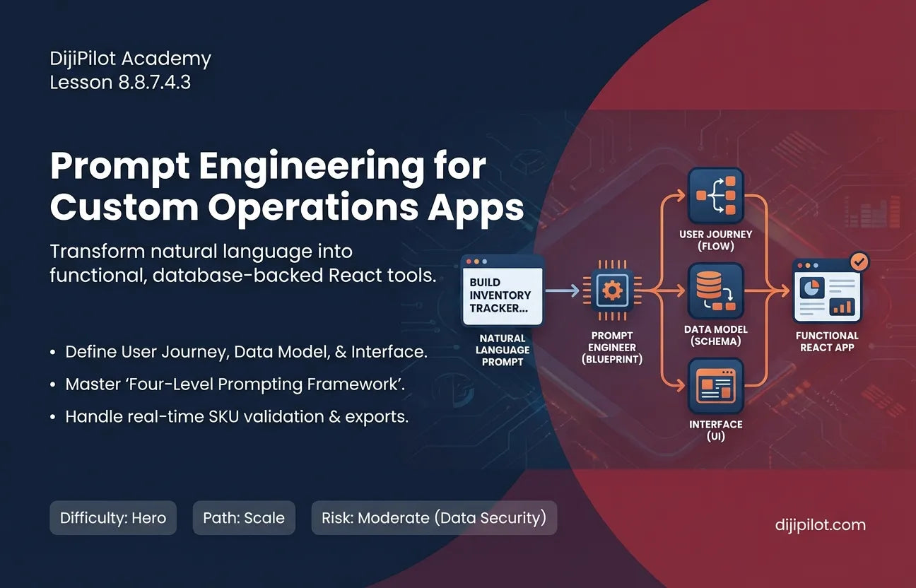The width and height of the screenshot is (916, 588).
Task: Click the Build Inventory Tracker prompt window icon
Action: coord(502,290)
